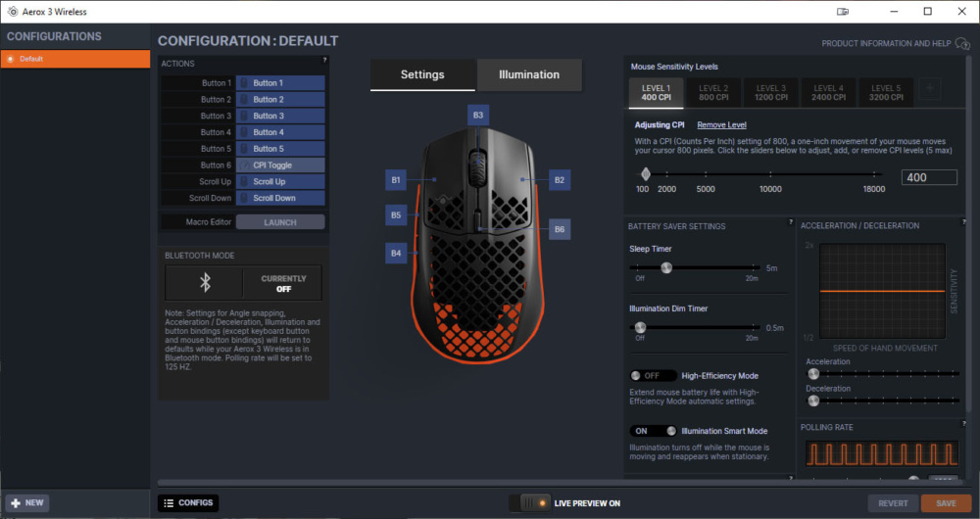The height and width of the screenshot is (519, 980).
Task: Select Level 2 800 CPI tab
Action: [x=713, y=93]
